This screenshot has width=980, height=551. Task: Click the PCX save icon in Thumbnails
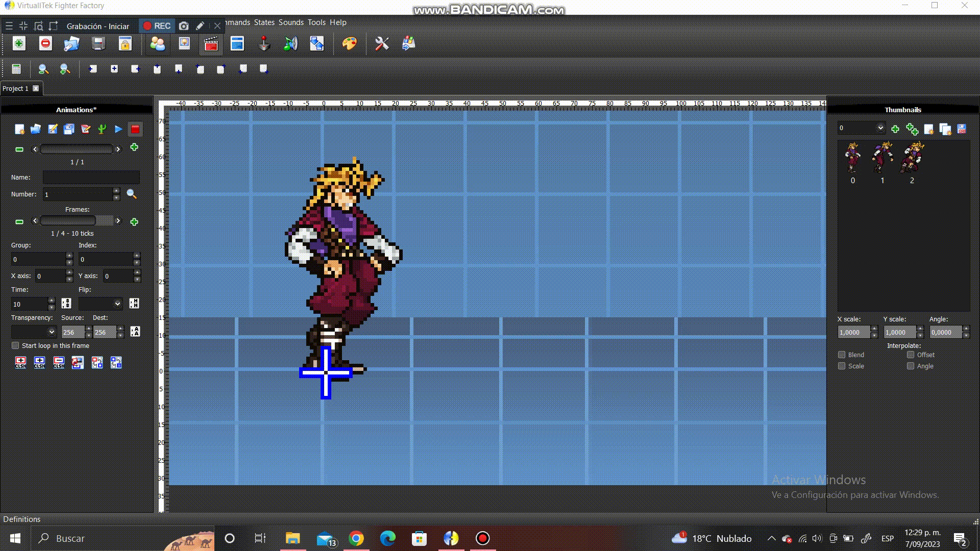(x=962, y=129)
